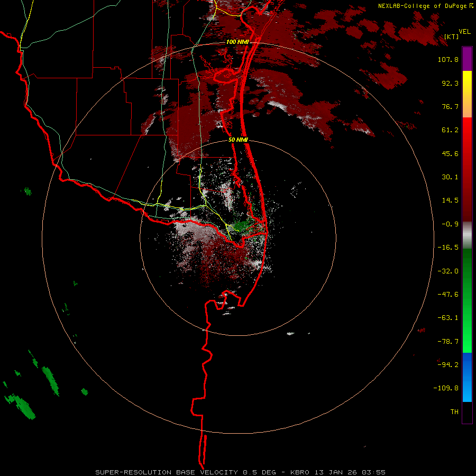476x476 pixels.
Task: Click the yellow segment of the velocity color bar
Action: tap(467, 94)
